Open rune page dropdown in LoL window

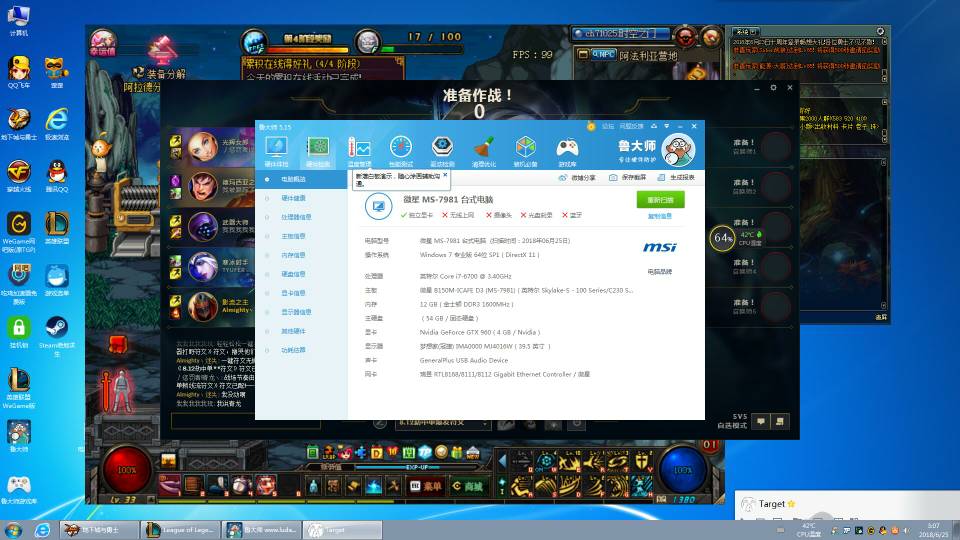click(443, 423)
